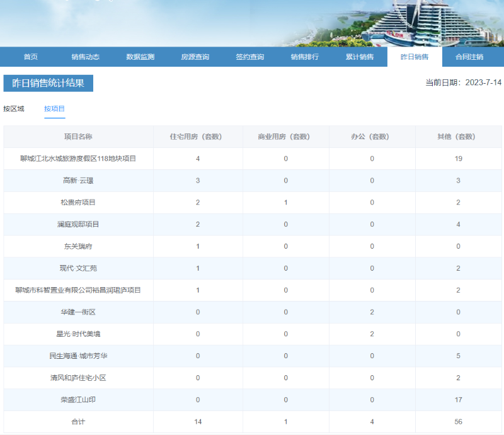Click the 商业用房（套数） column header
This screenshot has width=504, height=435.
tap(285, 137)
